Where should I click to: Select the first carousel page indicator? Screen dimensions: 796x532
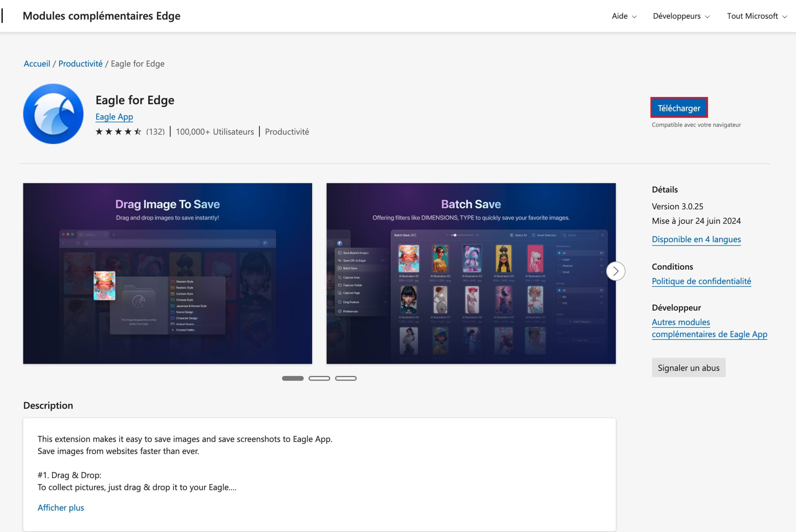293,378
